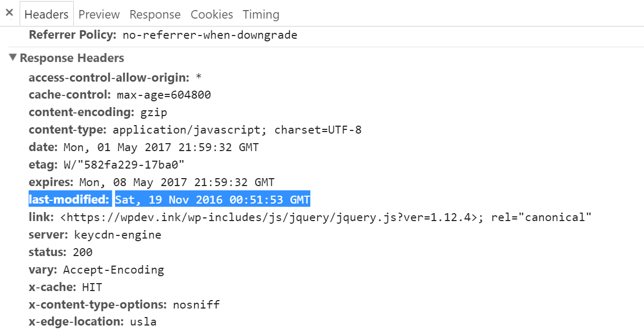644x334 pixels.
Task: Open the Preview tab
Action: coord(99,15)
